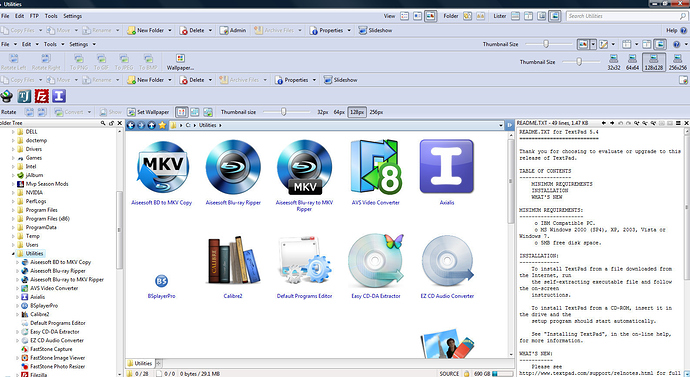
Task: Open the top File menu
Action: click(x=5, y=16)
